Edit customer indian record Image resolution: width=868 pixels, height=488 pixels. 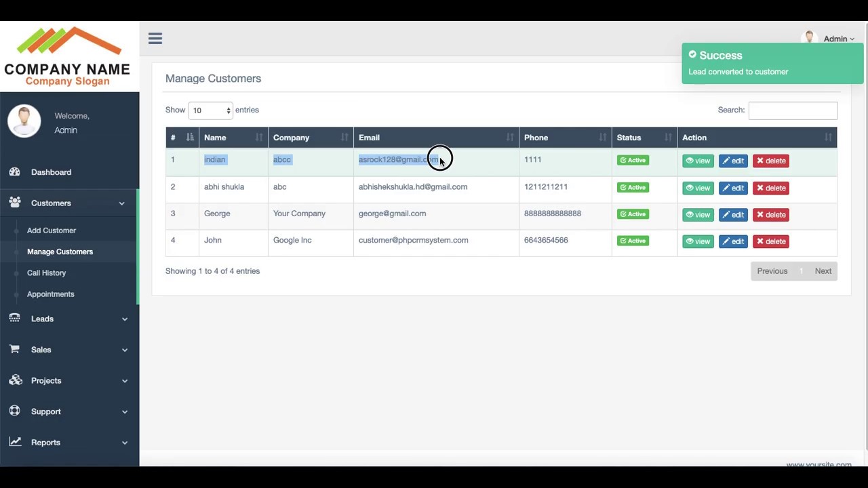[x=733, y=161]
